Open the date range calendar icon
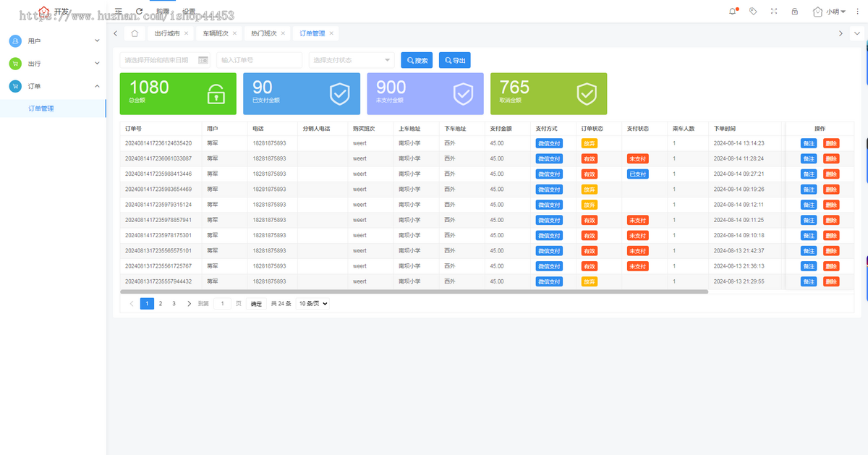The height and width of the screenshot is (455, 868). (203, 60)
